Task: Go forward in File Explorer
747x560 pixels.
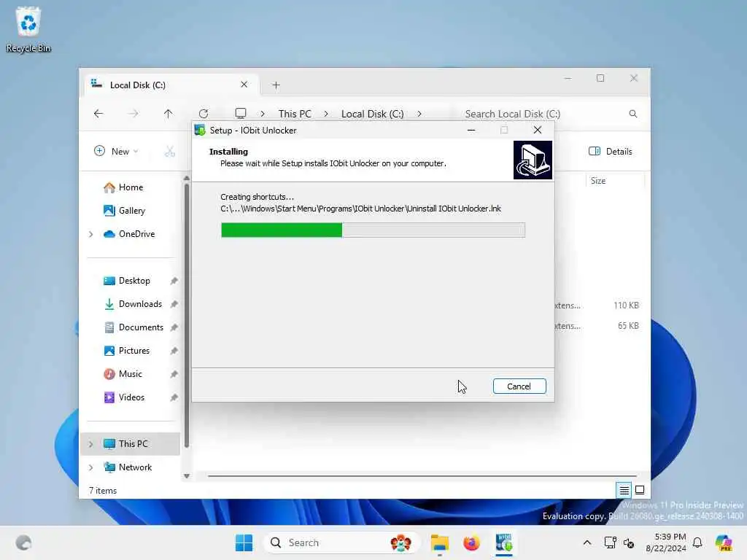Action: click(x=133, y=114)
